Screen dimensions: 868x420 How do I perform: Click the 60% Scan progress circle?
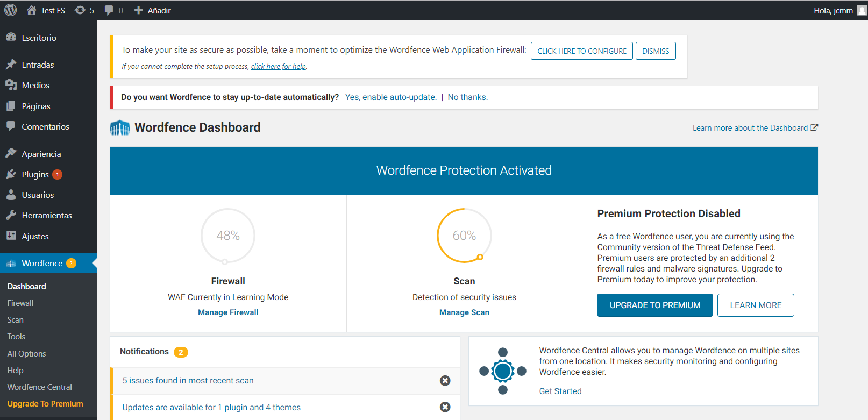click(464, 236)
